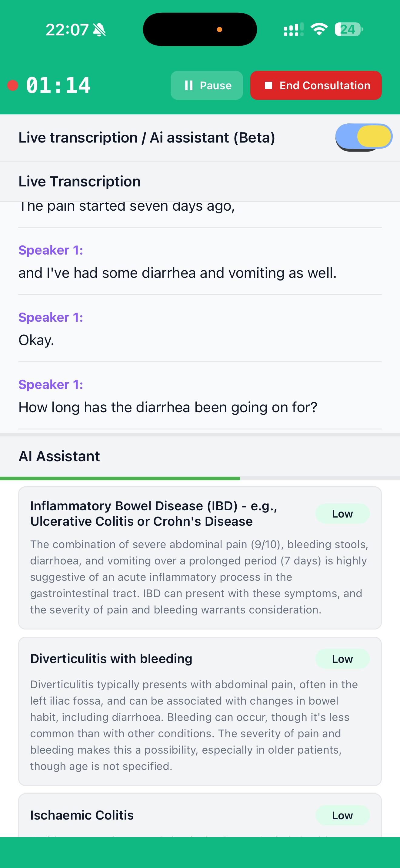Select the Live Transcription section header
Image resolution: width=400 pixels, height=868 pixels.
pos(79,181)
